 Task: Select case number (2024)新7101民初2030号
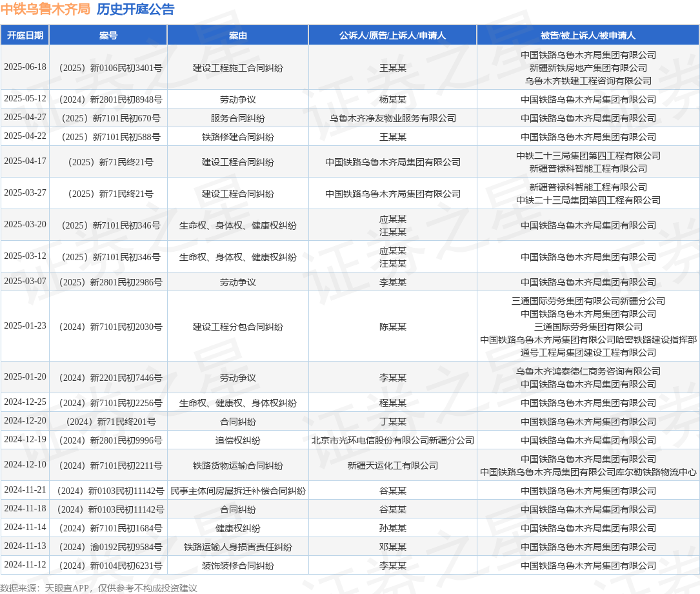pyautogui.click(x=111, y=327)
